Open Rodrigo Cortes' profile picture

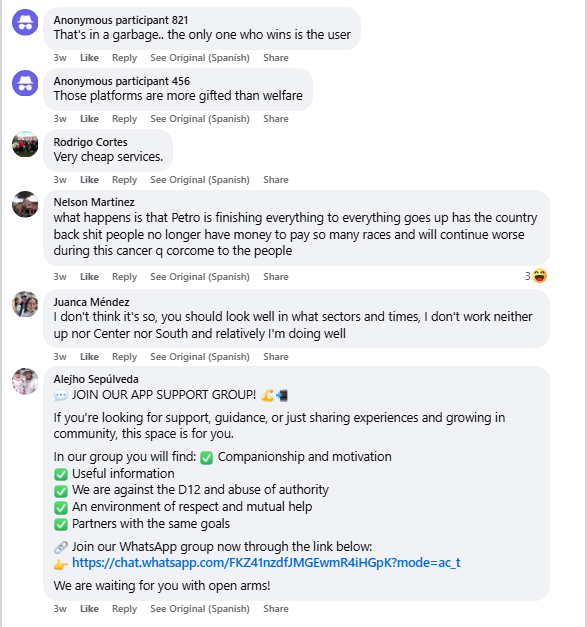click(x=25, y=144)
